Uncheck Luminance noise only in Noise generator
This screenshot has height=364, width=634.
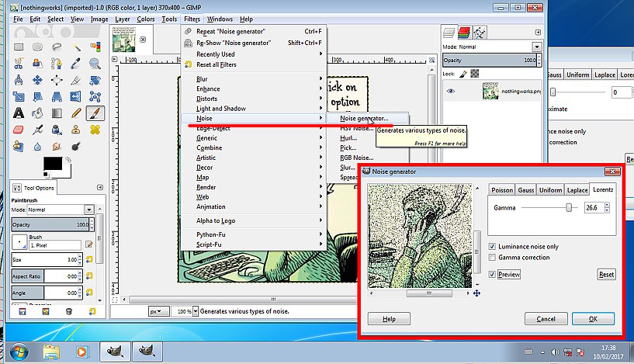(x=492, y=246)
